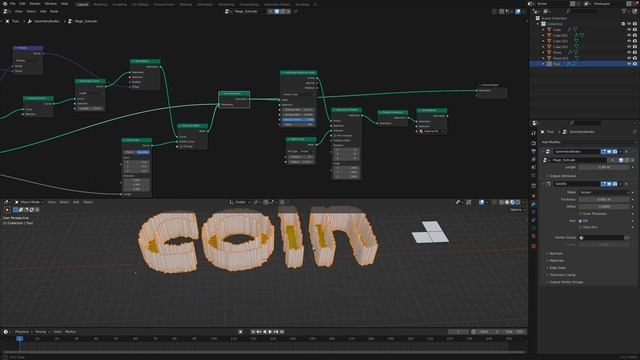Jump to timeline end frame
The image size is (640, 360).
click(x=282, y=332)
